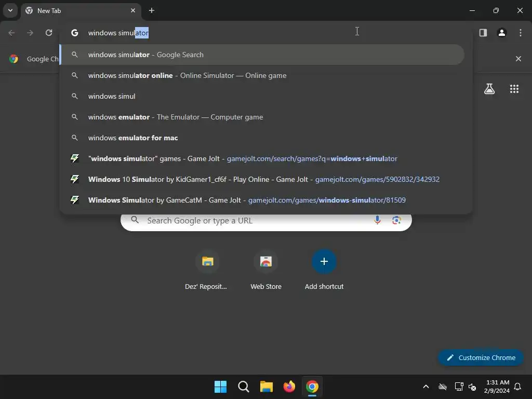Image resolution: width=532 pixels, height=399 pixels.
Task: Click the muted volume tray icon
Action: [472, 387]
